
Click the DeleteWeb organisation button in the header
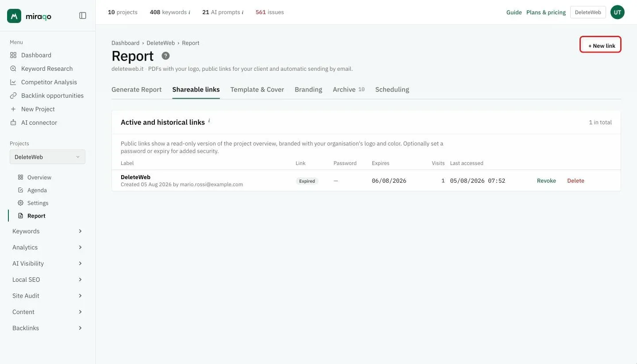coord(588,12)
